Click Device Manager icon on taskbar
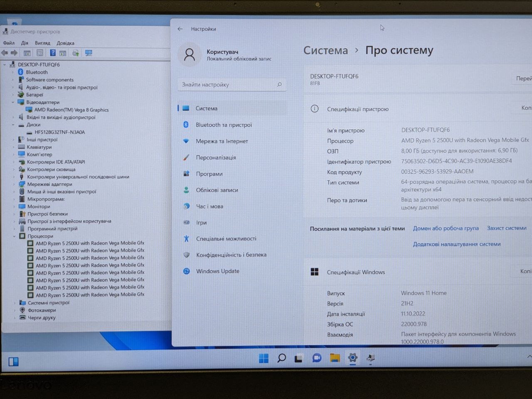 pyautogui.click(x=371, y=358)
